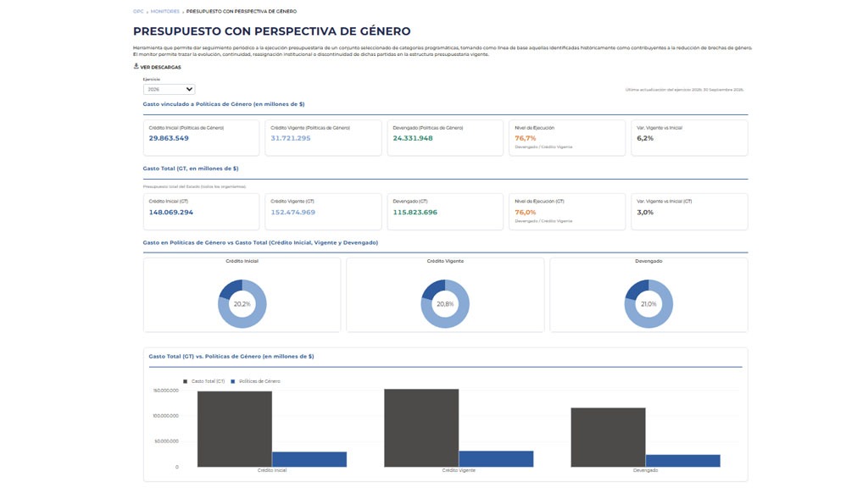Click the 76,0% Nivel de Ejecución (GT) value
The height and width of the screenshot is (488, 868).
pos(526,213)
